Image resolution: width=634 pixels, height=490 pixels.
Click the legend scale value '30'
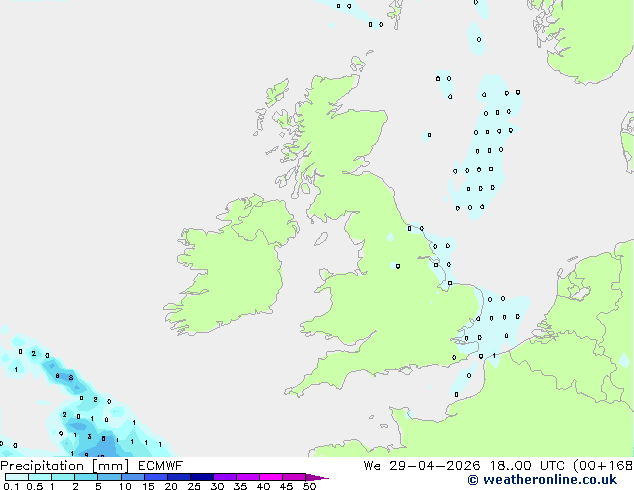217,486
